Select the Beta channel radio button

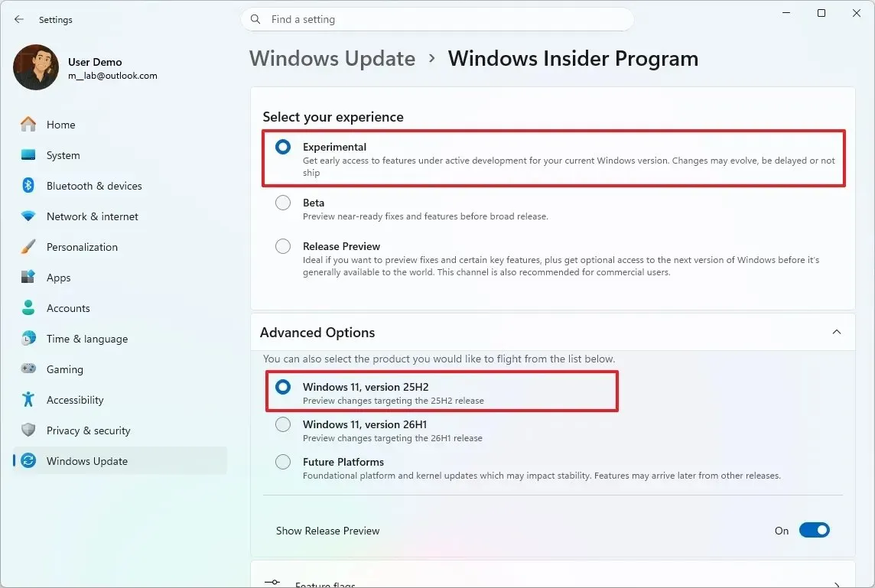[x=283, y=203]
